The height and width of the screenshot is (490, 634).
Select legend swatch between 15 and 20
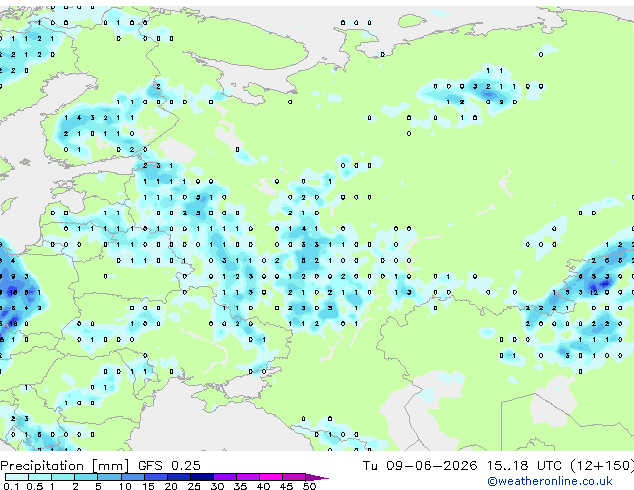click(x=155, y=477)
